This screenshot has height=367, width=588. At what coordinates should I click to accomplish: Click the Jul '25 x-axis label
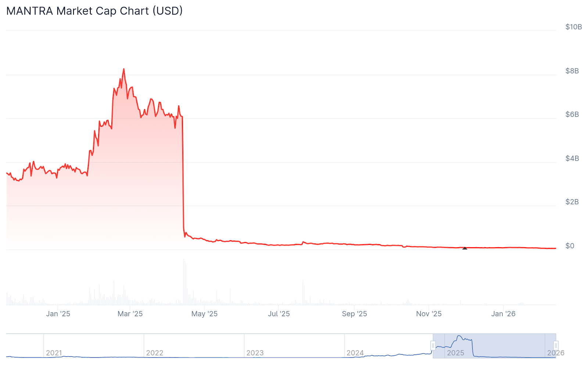point(279,314)
